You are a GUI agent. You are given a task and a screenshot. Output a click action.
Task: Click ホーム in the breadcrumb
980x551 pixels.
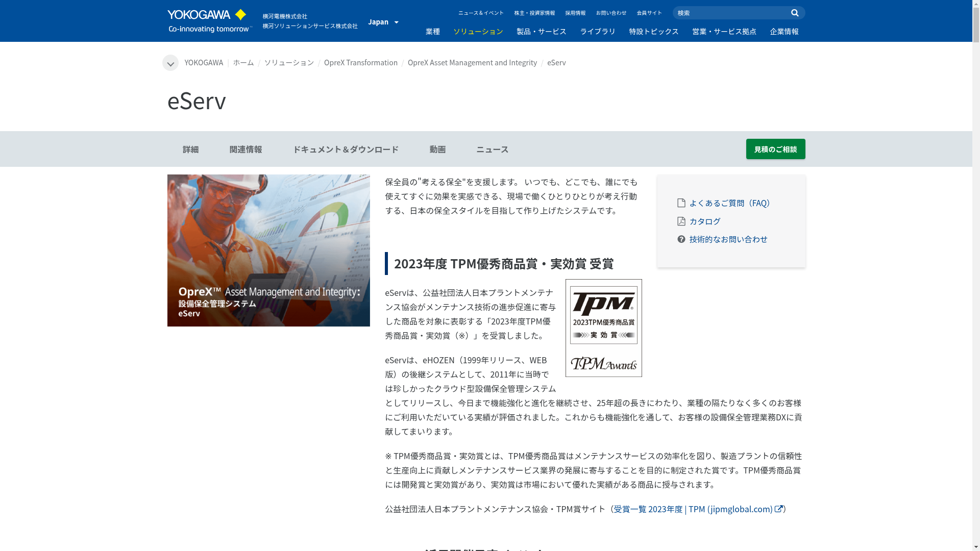[243, 63]
